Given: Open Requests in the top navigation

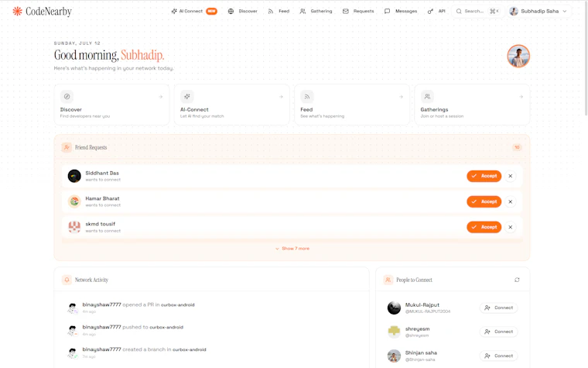Looking at the screenshot, I should tap(358, 12).
